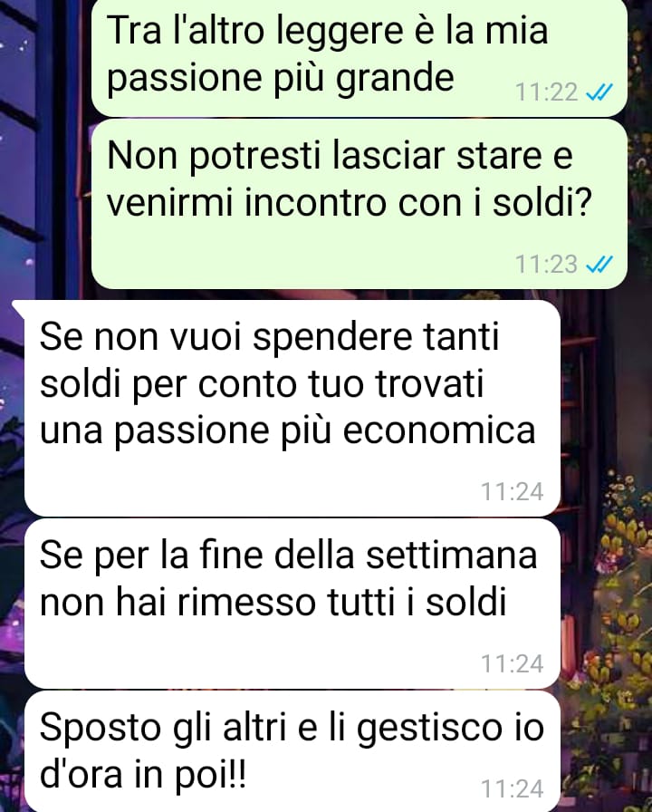Tap the blue read ticks at 11:23
The height and width of the screenshot is (812, 652).
click(599, 264)
